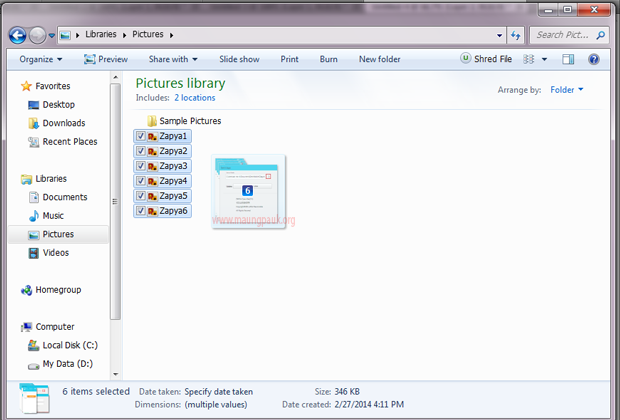Open the Share with menu
Image resolution: width=620 pixels, height=420 pixels.
click(x=173, y=59)
